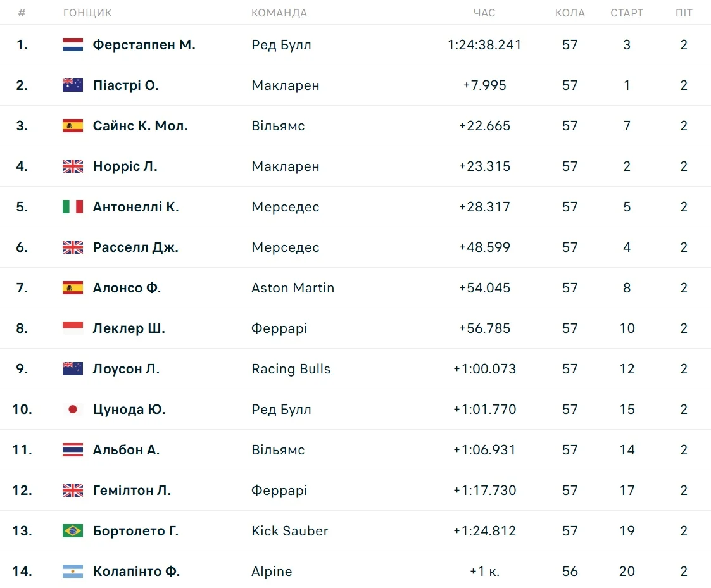711x588 pixels.
Task: Click the Brazilian flag next to Бортолето
Action: (73, 531)
